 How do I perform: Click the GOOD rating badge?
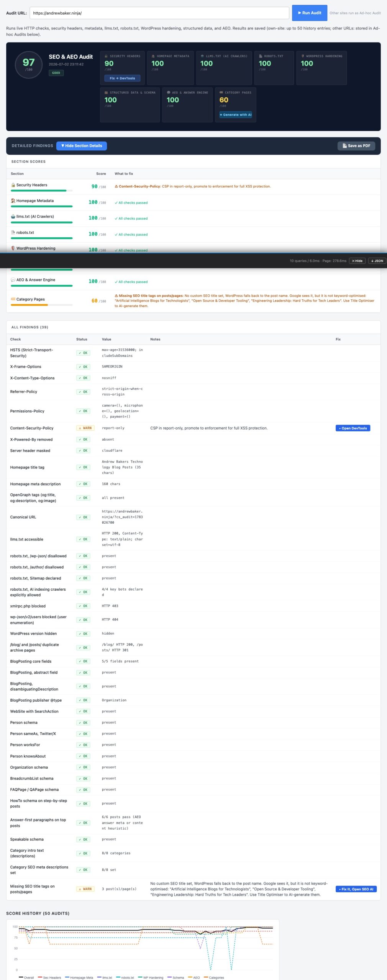[x=56, y=73]
